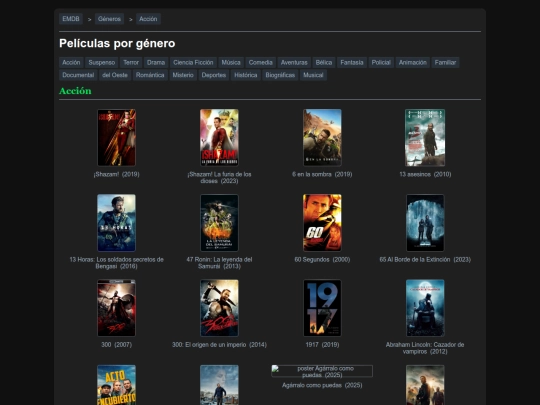Open the "¡Shazam! (2019)" title link
Viewport: 540px width, 405px height.
[x=116, y=174]
